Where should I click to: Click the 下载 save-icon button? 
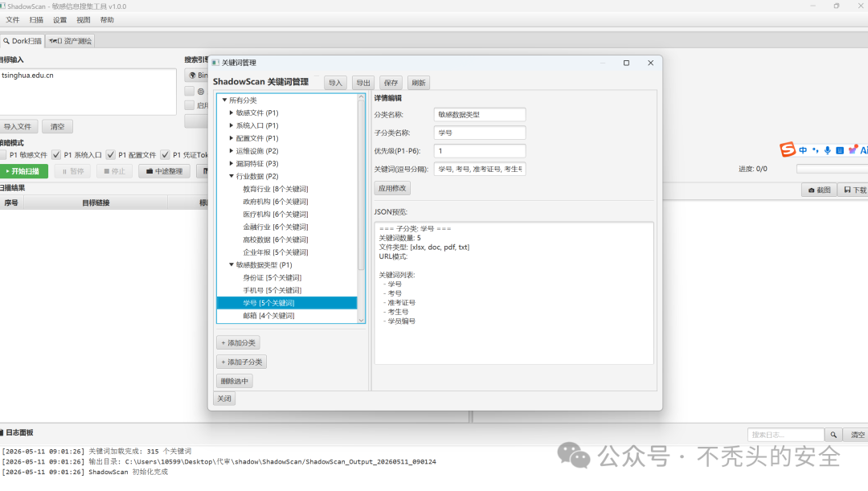[x=854, y=190]
